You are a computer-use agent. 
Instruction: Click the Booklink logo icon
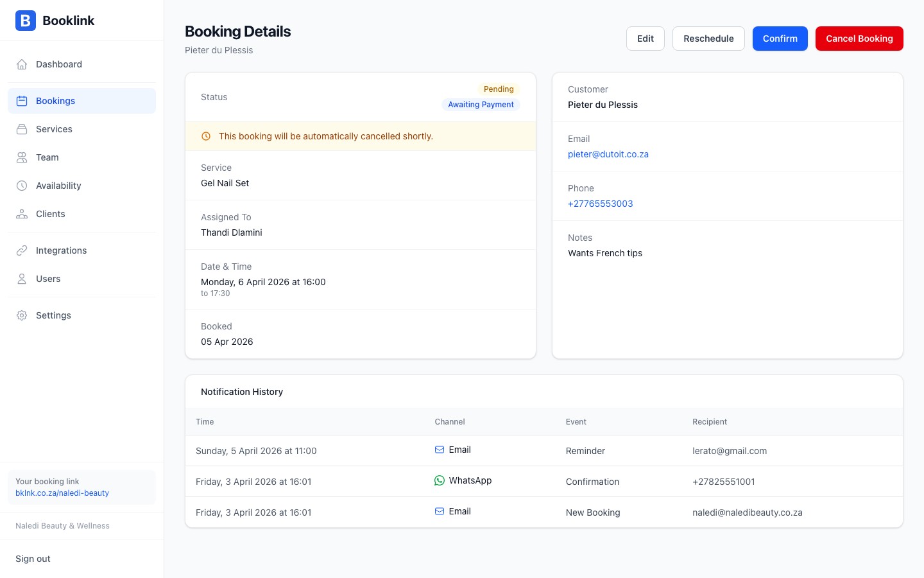click(x=25, y=21)
